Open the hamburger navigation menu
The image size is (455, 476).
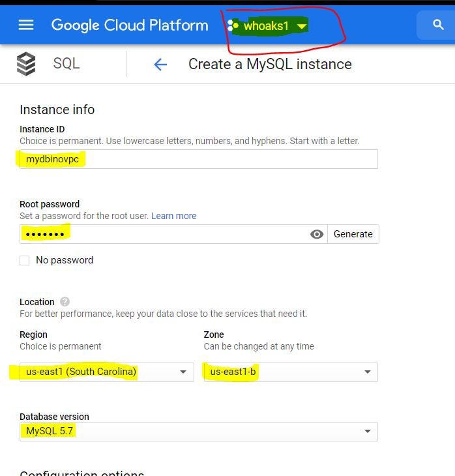(26, 25)
